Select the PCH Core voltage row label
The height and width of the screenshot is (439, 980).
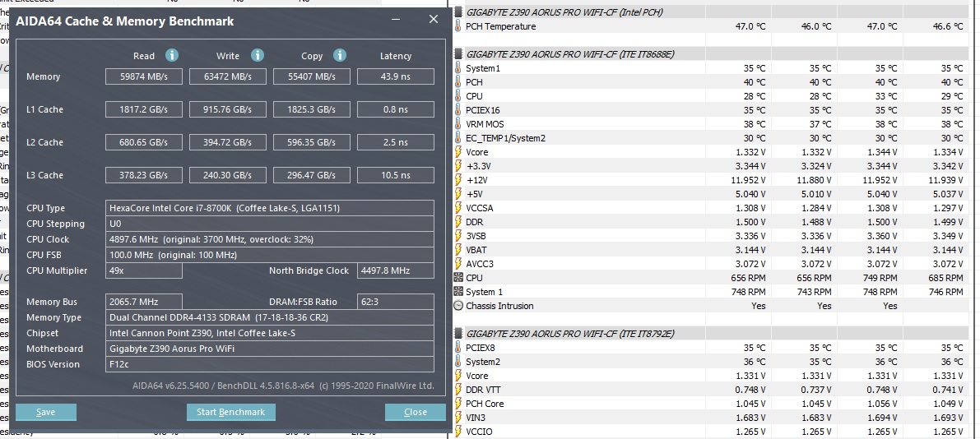(x=485, y=404)
